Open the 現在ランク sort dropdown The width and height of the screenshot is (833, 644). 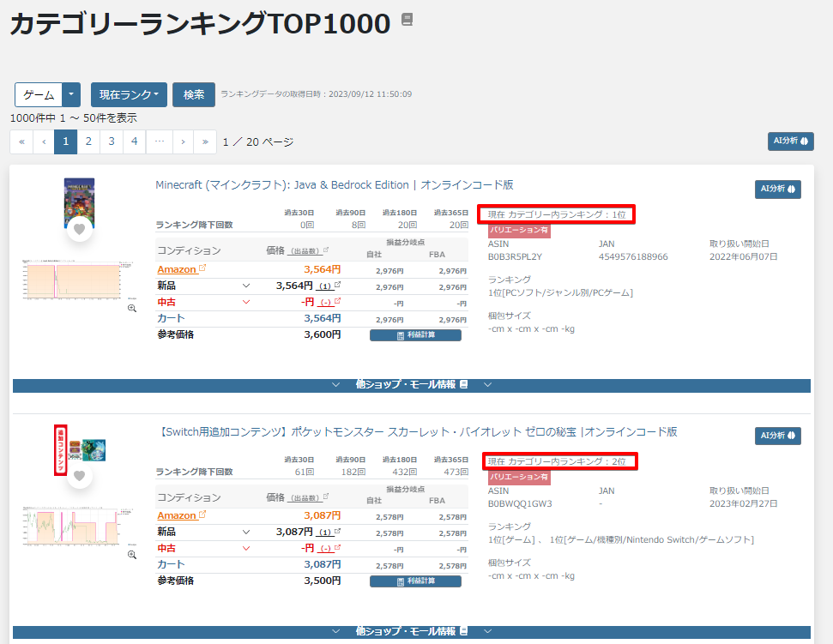pos(129,95)
